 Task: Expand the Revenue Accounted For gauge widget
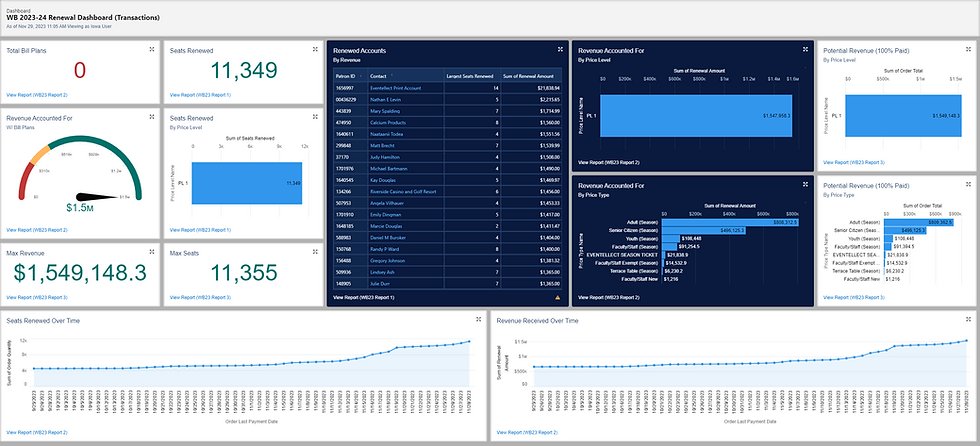[x=152, y=116]
